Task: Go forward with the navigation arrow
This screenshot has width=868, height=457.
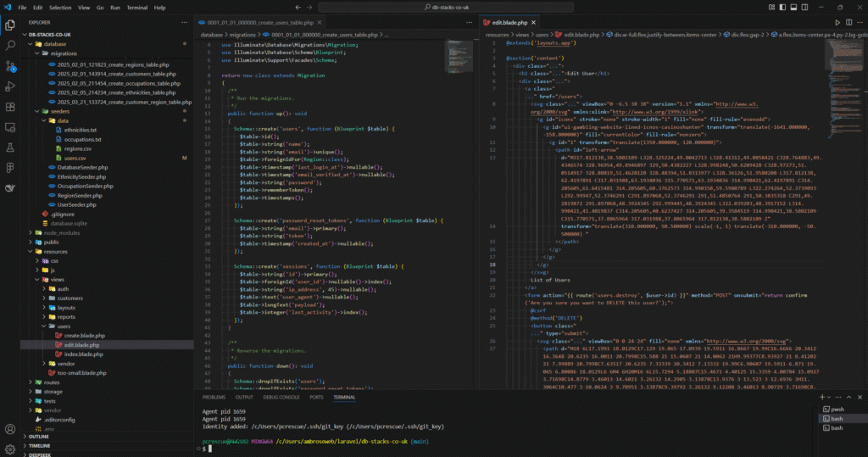Action: point(309,7)
